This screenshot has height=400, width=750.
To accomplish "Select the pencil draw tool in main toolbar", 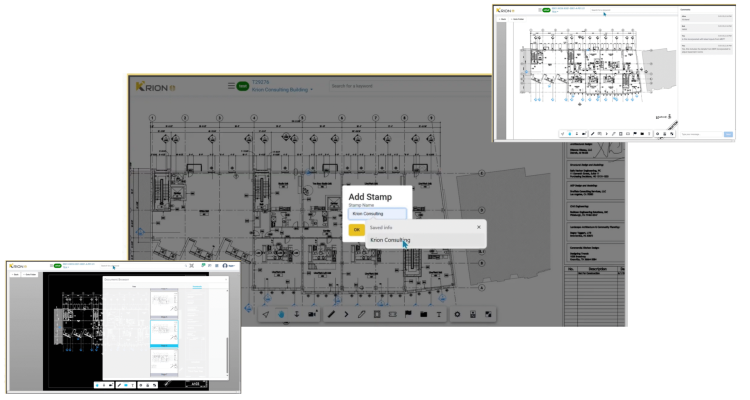I will click(x=331, y=314).
